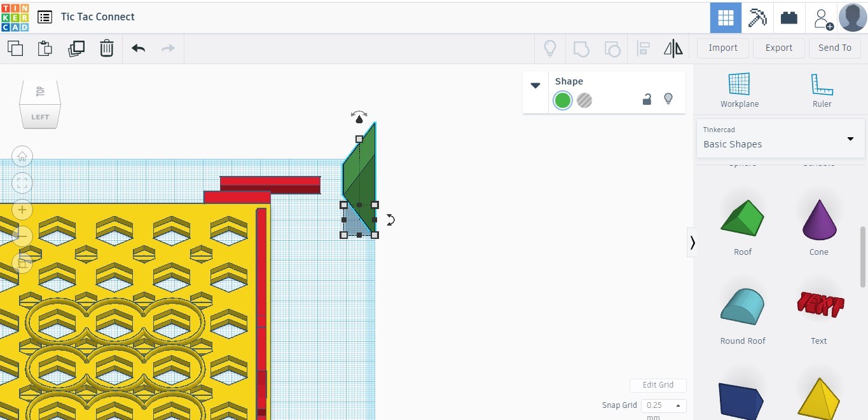Select the top red bar shape

coord(270,185)
